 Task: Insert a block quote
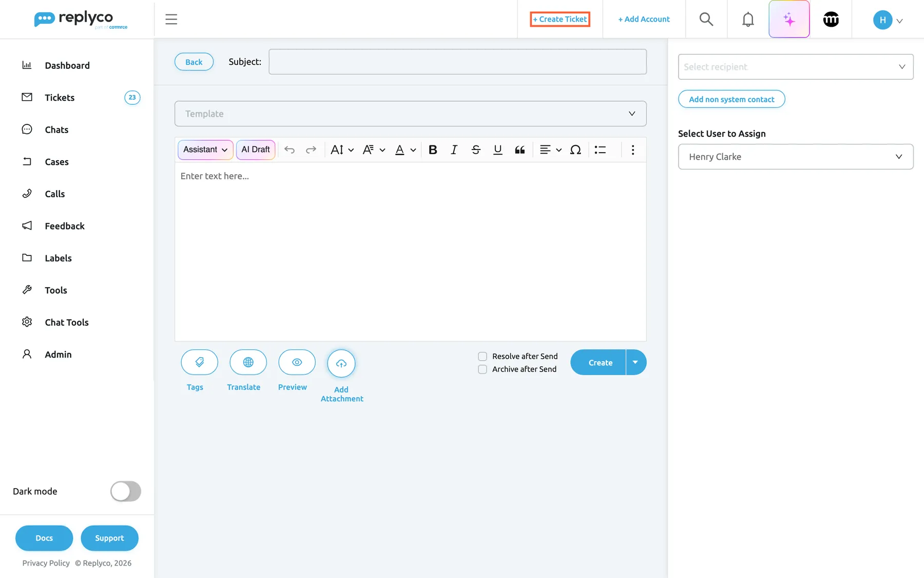coord(520,150)
